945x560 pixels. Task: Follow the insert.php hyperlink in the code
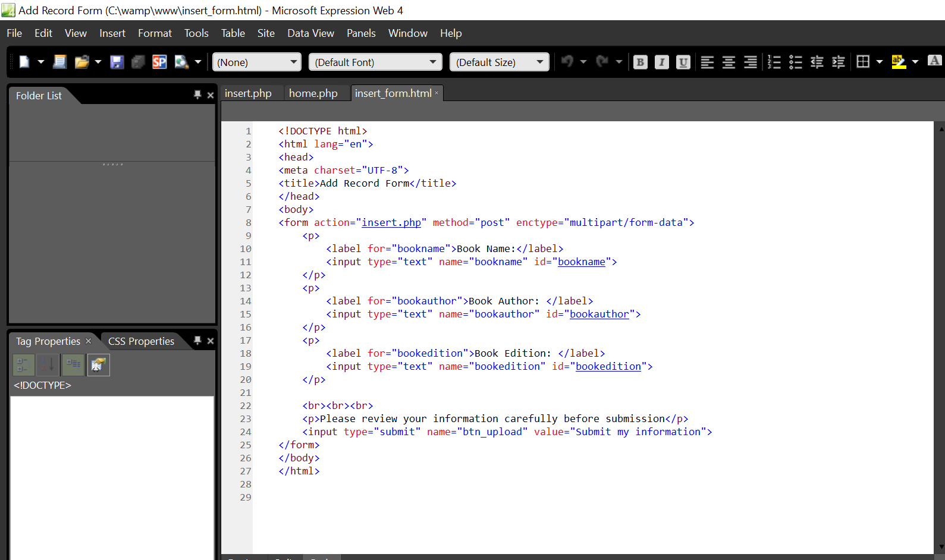coord(391,222)
